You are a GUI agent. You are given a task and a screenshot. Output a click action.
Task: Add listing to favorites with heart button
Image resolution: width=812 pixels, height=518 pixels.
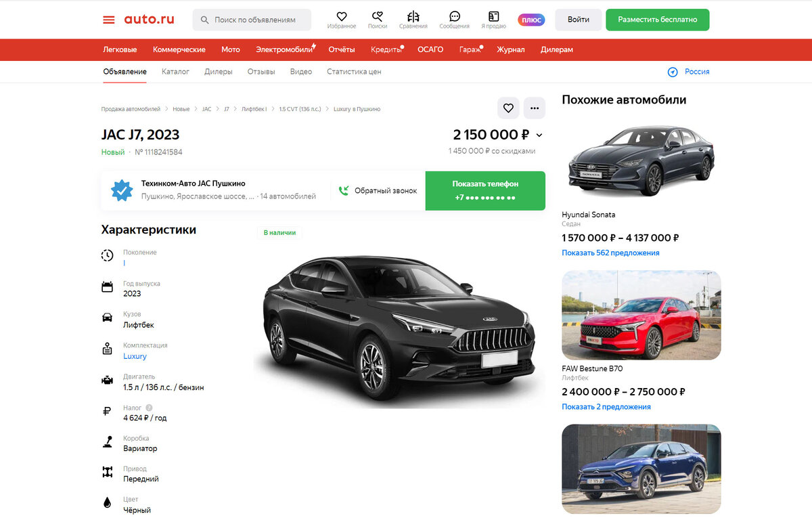[x=509, y=108]
